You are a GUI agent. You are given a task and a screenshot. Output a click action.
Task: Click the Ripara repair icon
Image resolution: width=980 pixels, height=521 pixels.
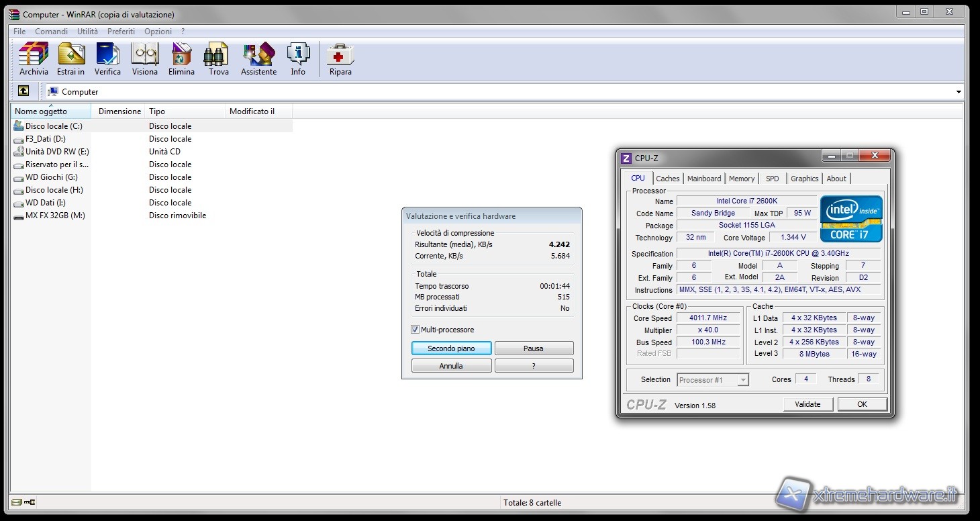tap(340, 54)
